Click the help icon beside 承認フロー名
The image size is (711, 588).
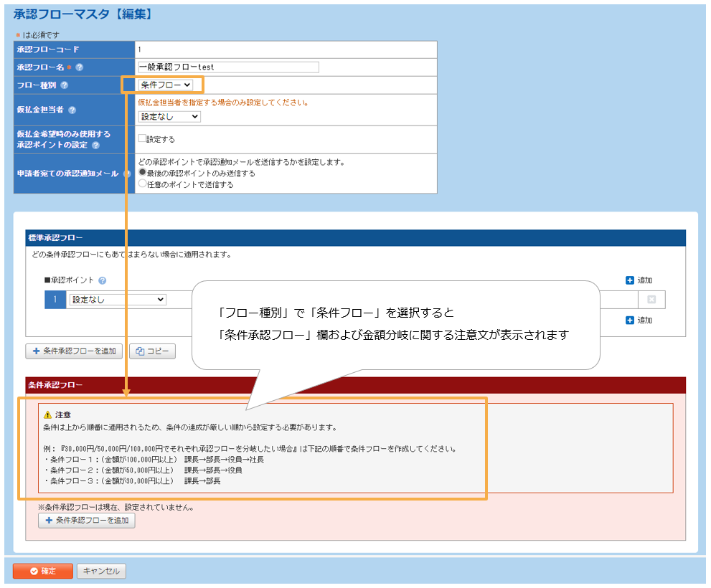point(80,67)
